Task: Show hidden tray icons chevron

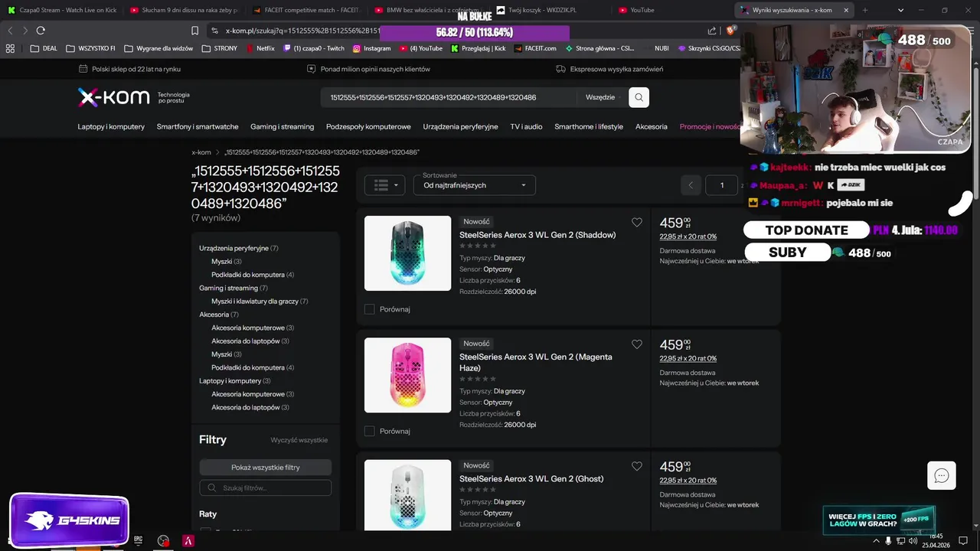Action: 876,540
